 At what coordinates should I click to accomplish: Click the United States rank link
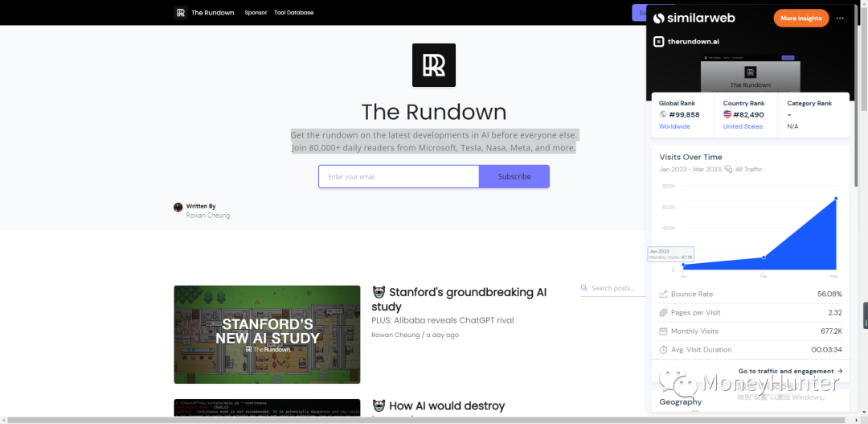click(x=743, y=126)
